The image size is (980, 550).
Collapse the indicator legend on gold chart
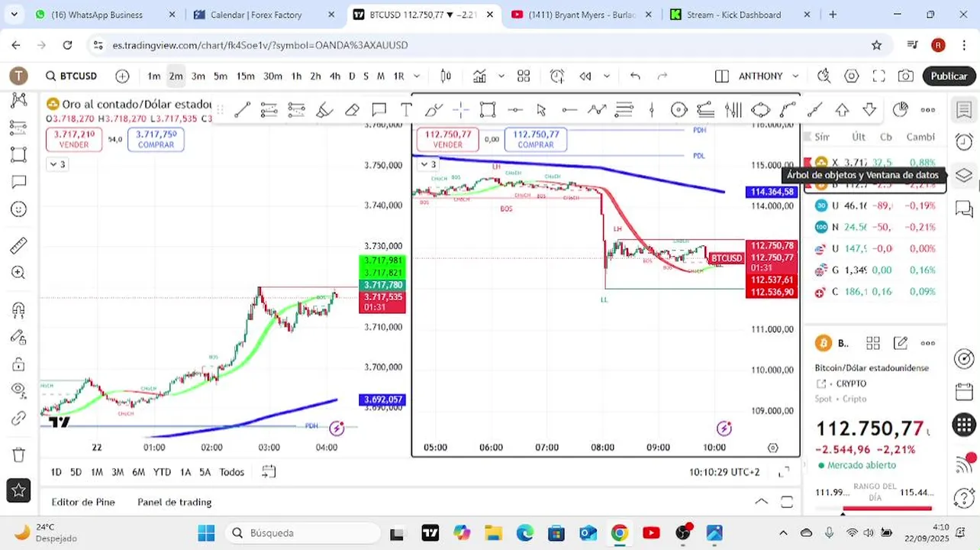(x=57, y=164)
